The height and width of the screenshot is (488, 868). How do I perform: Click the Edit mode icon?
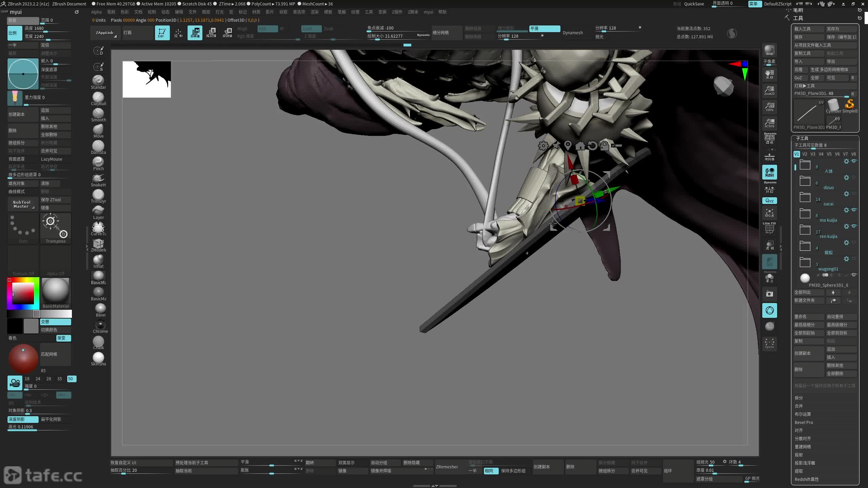click(x=162, y=33)
